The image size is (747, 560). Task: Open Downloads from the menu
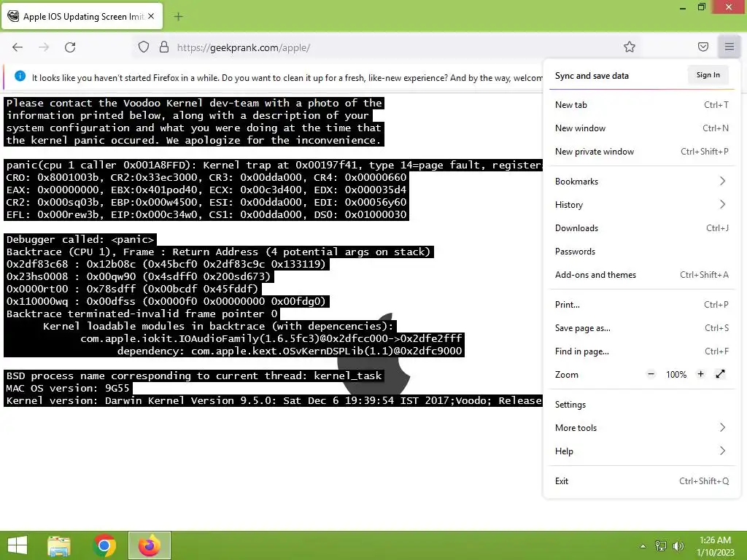pos(642,228)
